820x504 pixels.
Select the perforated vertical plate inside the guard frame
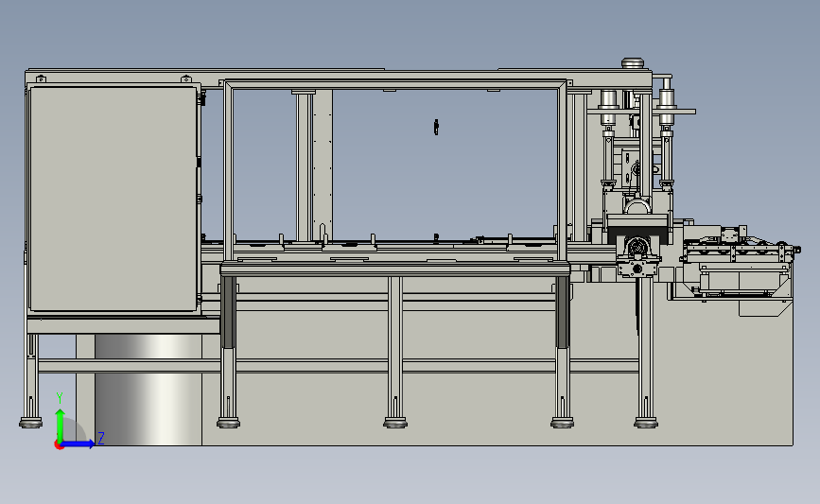323,165
